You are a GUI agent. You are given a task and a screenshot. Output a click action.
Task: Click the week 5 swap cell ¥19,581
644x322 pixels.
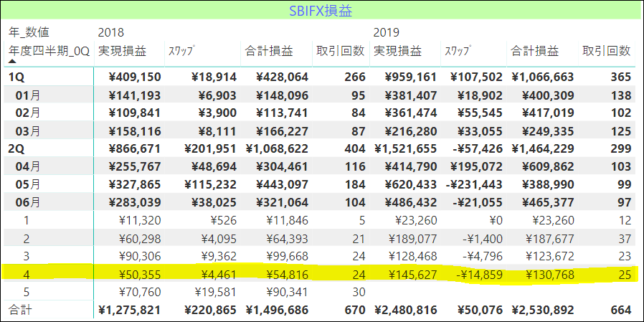pyautogui.click(x=215, y=293)
